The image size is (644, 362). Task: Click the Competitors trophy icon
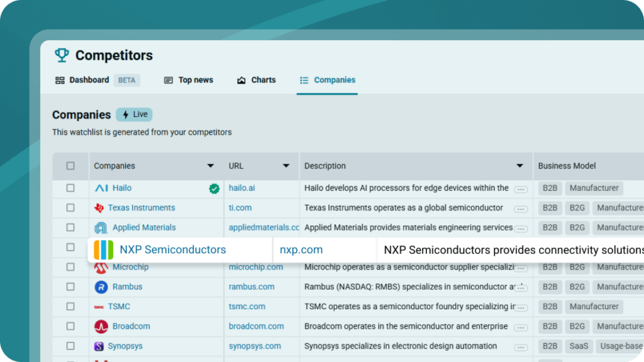click(x=62, y=55)
